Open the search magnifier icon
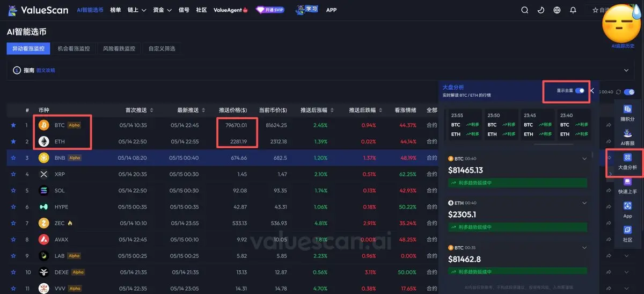This screenshot has width=644, height=294. point(525,10)
